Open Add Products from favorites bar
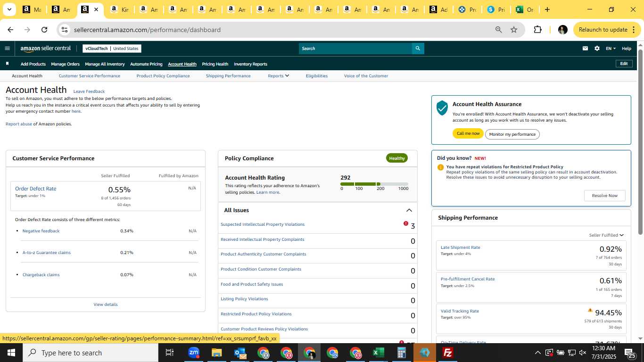 click(33, 64)
